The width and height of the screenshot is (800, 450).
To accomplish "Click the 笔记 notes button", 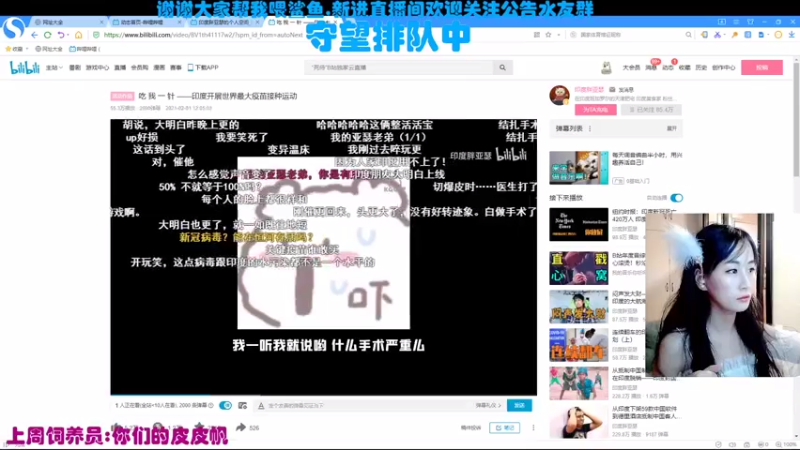I will click(505, 428).
